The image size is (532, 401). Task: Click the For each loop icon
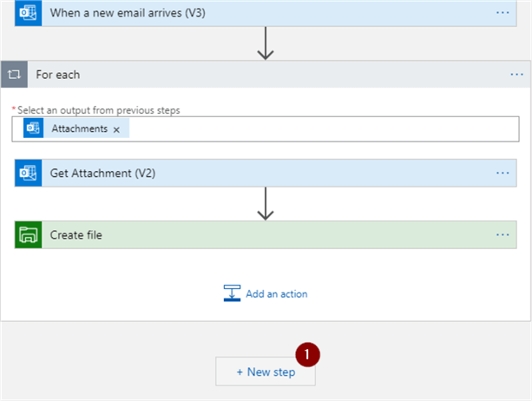tap(14, 75)
